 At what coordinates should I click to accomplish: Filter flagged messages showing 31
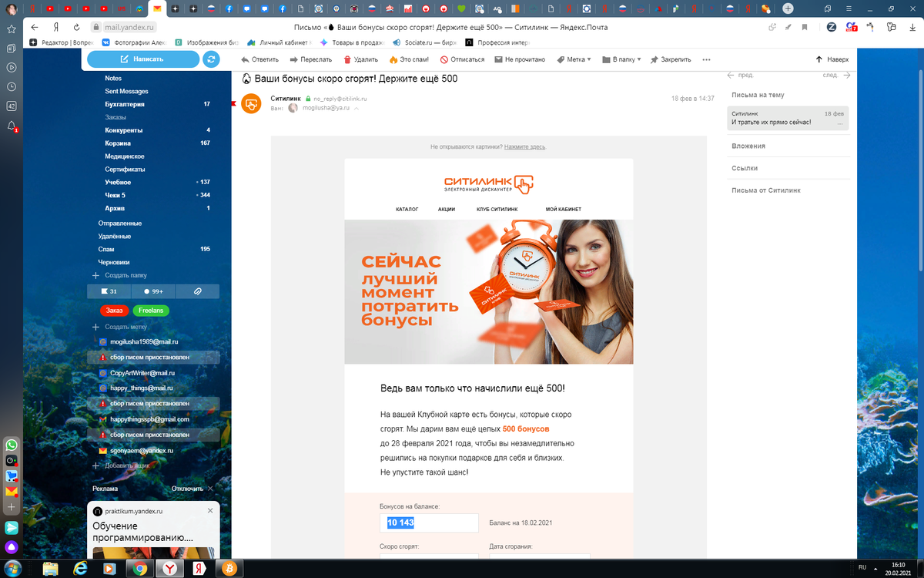click(x=109, y=291)
